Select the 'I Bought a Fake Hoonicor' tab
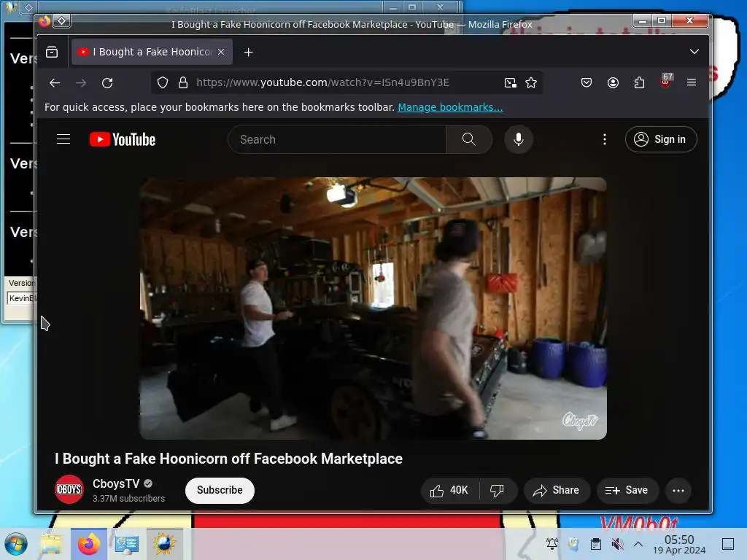Screen dimensions: 747x560 pyautogui.click(x=152, y=52)
